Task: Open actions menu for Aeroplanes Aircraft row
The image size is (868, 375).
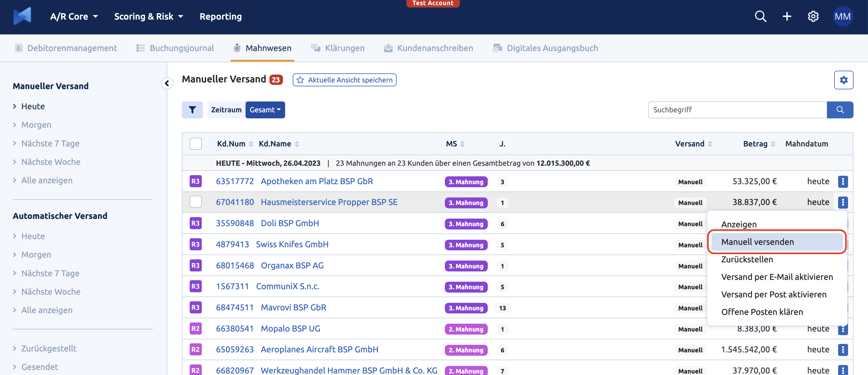Action: [843, 350]
